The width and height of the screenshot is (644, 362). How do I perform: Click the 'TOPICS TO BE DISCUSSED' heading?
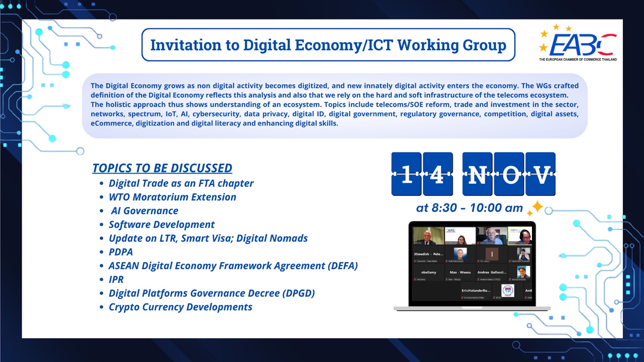pyautogui.click(x=162, y=168)
